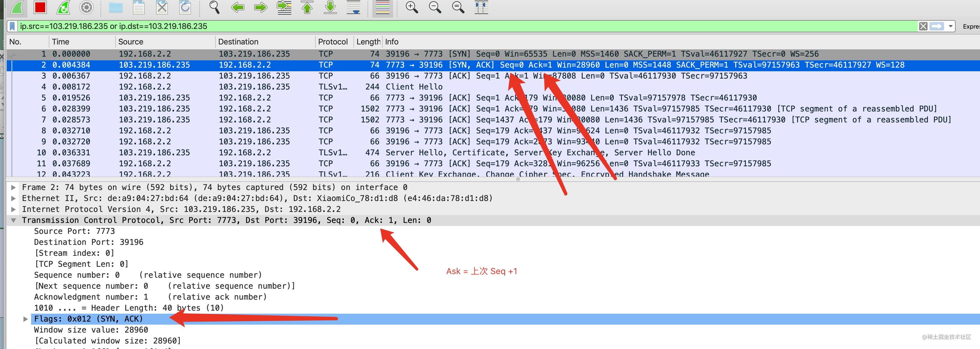Image resolution: width=980 pixels, height=349 pixels.
Task: Go to a specified packet icon
Action: tap(284, 7)
